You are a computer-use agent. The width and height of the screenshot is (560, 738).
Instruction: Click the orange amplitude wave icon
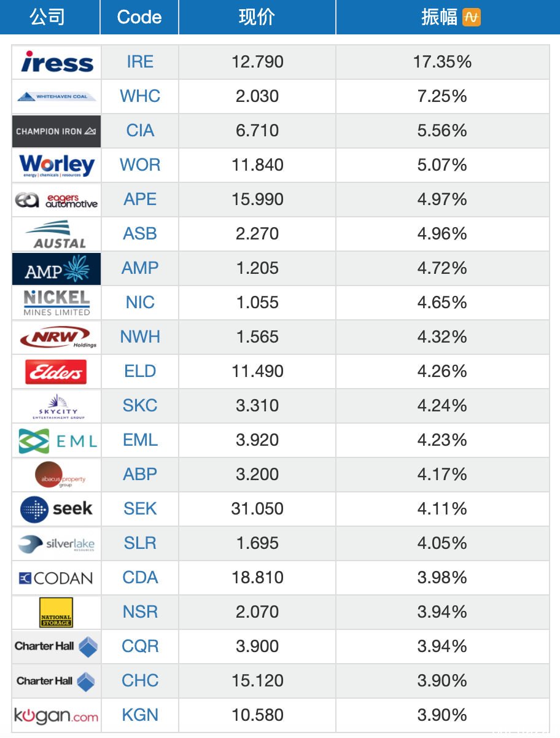471,17
